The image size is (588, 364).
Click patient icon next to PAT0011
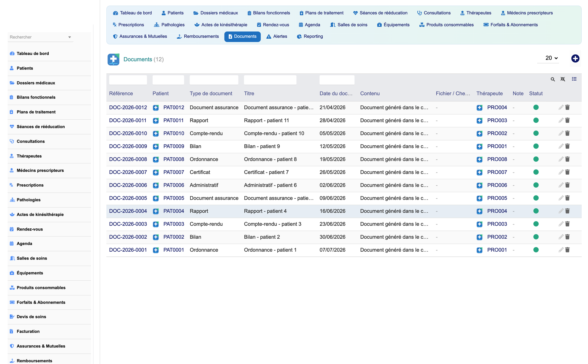click(156, 121)
